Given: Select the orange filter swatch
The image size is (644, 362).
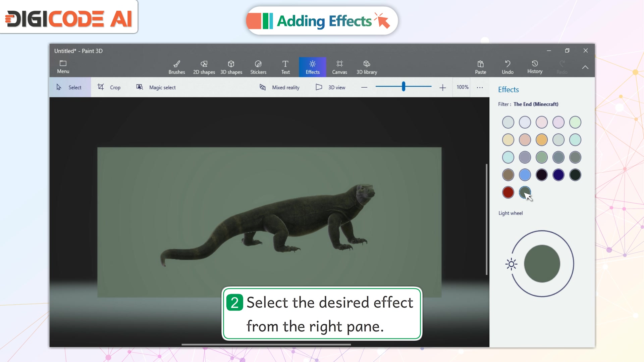Looking at the screenshot, I should tap(542, 140).
